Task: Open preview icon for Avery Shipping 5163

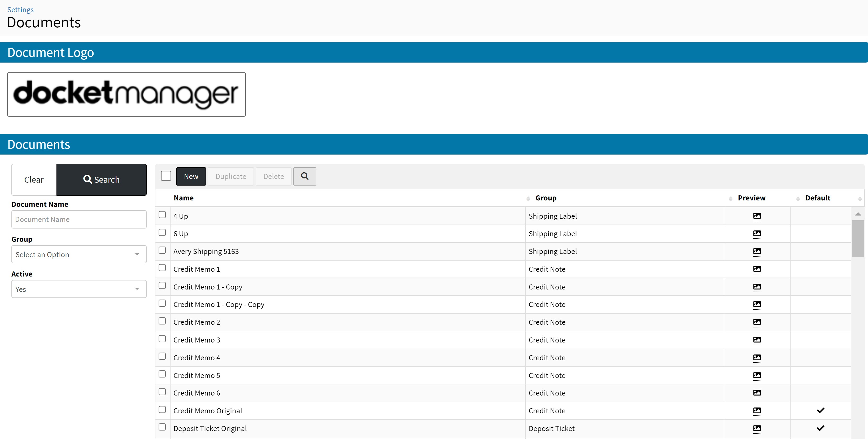Action: tap(757, 251)
